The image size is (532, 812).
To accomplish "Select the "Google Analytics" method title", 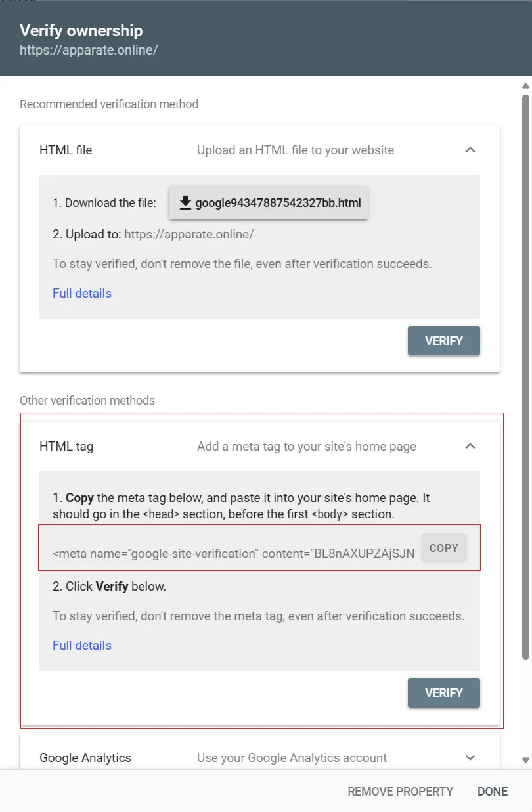I will tap(85, 757).
